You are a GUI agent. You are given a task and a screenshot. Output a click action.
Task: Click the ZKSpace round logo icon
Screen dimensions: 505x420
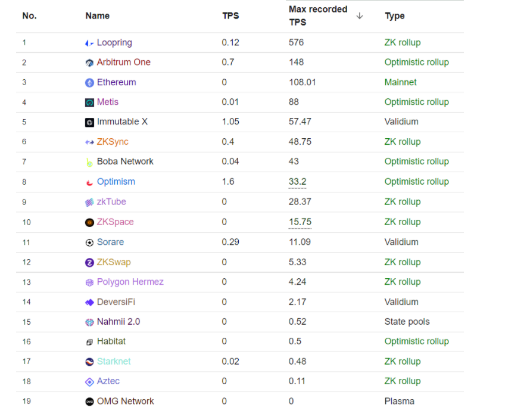[x=89, y=223]
